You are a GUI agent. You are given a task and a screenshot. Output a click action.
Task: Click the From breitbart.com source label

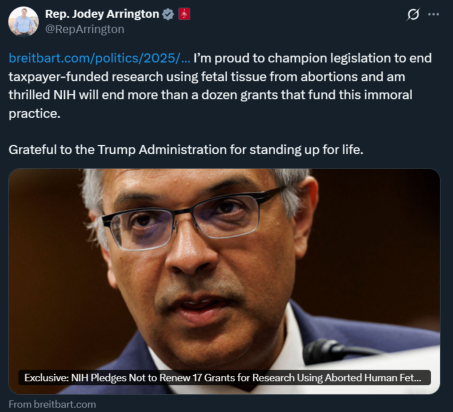pos(52,404)
